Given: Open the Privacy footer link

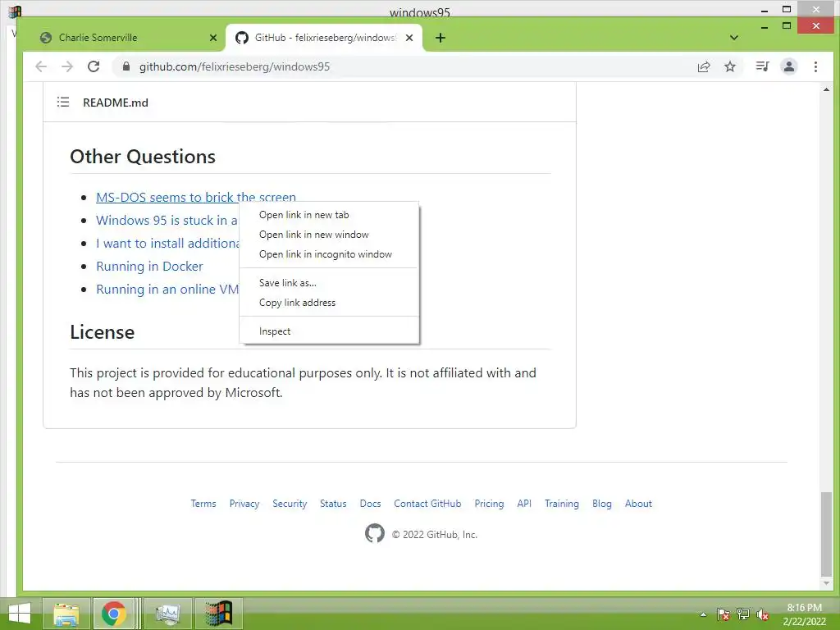Looking at the screenshot, I should tap(244, 504).
